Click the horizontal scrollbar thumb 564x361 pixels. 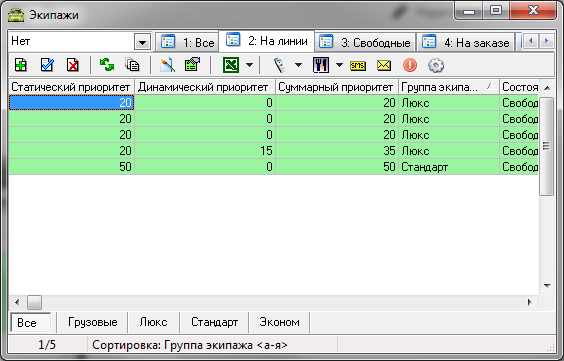(x=35, y=302)
